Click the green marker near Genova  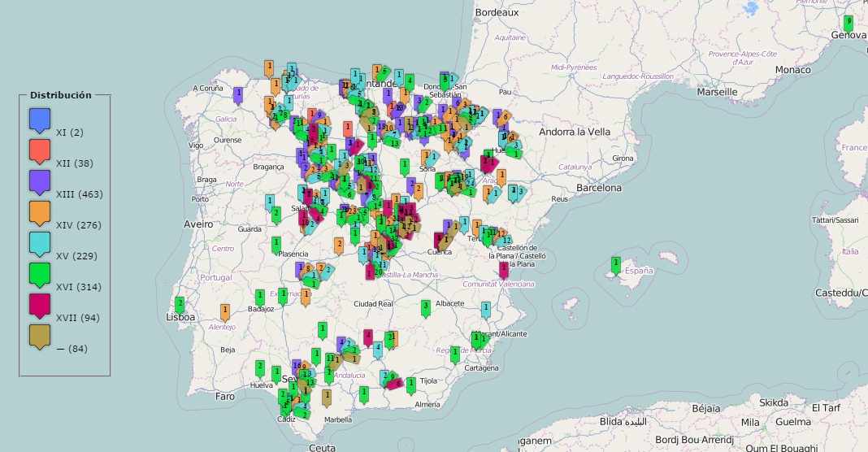point(848,23)
